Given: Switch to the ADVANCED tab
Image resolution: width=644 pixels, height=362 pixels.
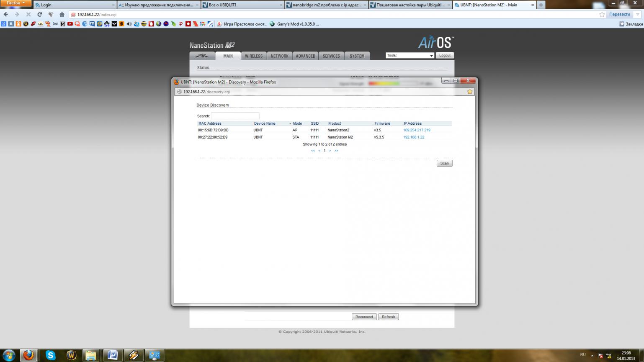Looking at the screenshot, I should click(305, 56).
